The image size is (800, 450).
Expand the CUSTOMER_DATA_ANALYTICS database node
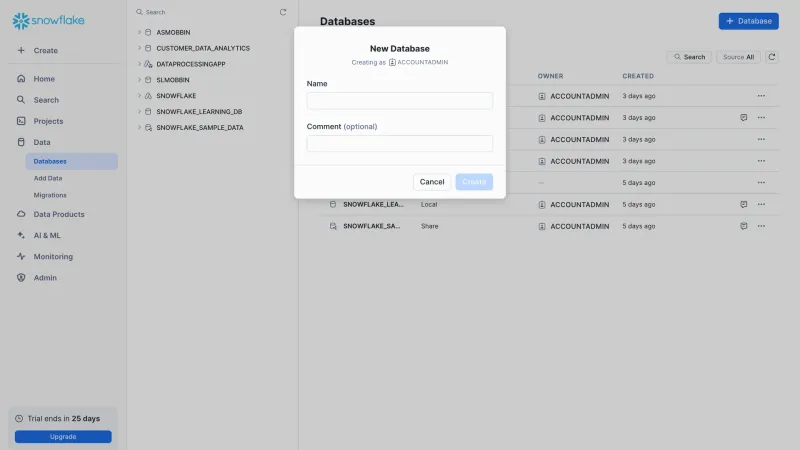click(139, 48)
